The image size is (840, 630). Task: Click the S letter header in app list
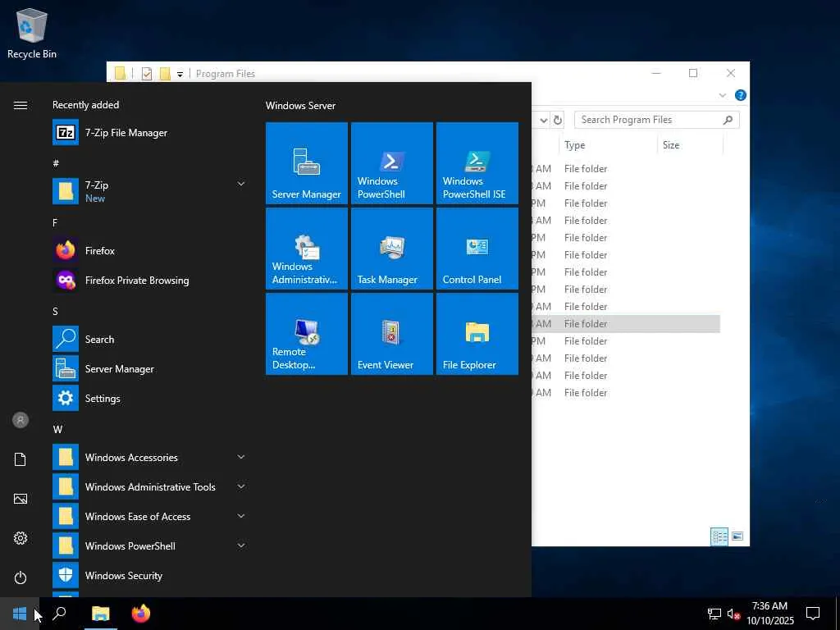[x=55, y=311]
